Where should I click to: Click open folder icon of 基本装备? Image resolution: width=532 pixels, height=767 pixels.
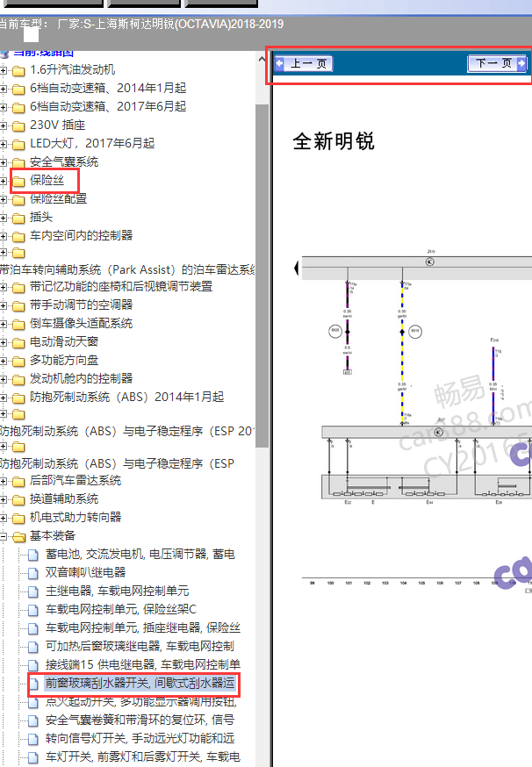(x=18, y=536)
